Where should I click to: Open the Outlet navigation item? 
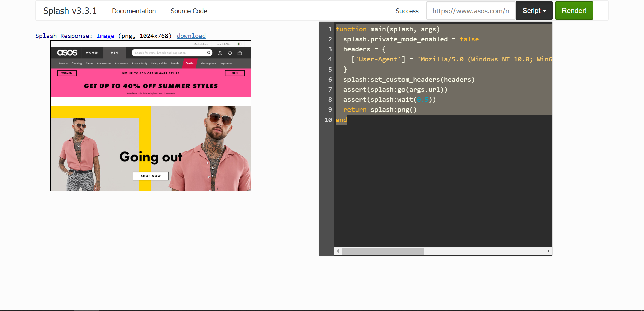(x=190, y=63)
